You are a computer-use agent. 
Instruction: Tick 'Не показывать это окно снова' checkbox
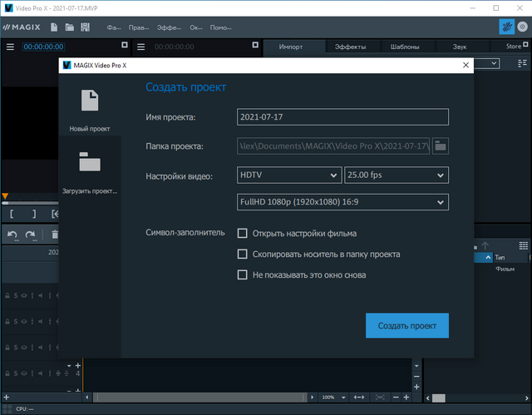coord(243,274)
